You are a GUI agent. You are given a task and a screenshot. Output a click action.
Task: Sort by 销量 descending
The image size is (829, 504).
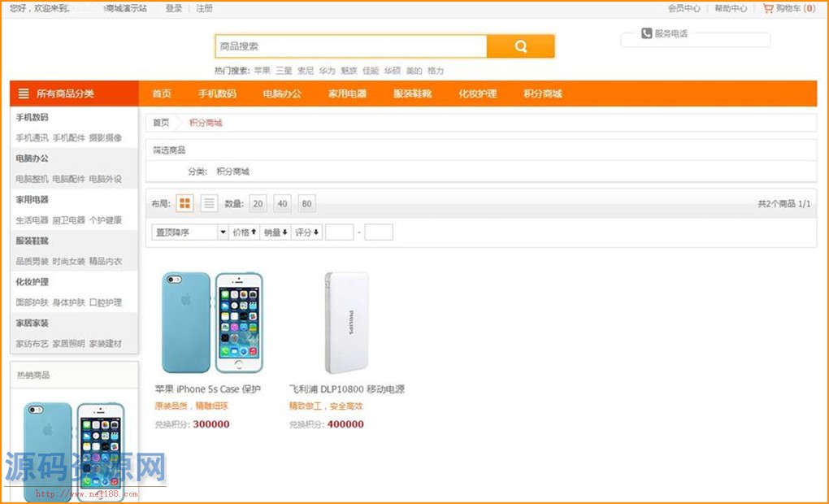pos(276,232)
